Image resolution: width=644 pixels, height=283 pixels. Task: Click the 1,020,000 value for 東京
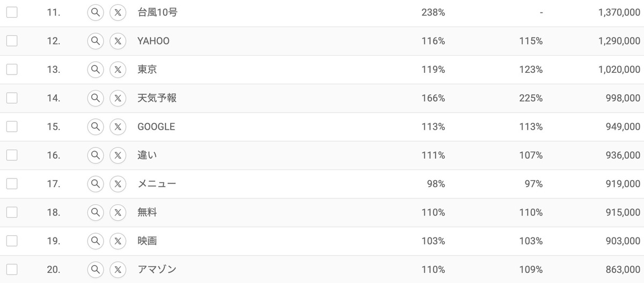coord(619,69)
